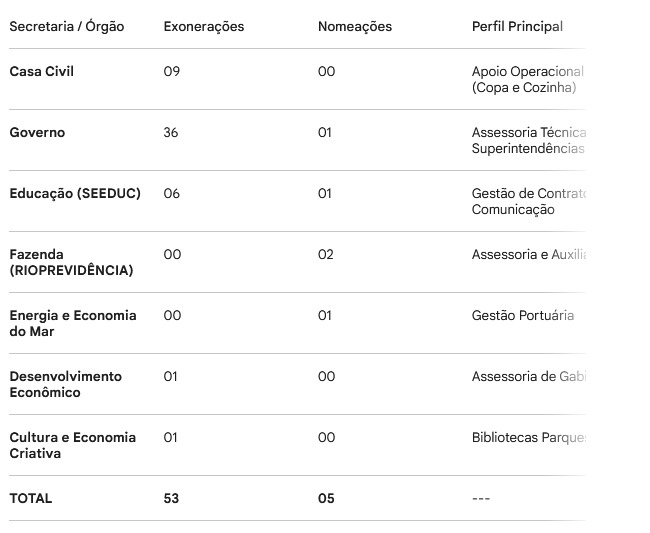The height and width of the screenshot is (533, 650).
Task: Select the Gestão Portuária profile cell
Action: 523,316
